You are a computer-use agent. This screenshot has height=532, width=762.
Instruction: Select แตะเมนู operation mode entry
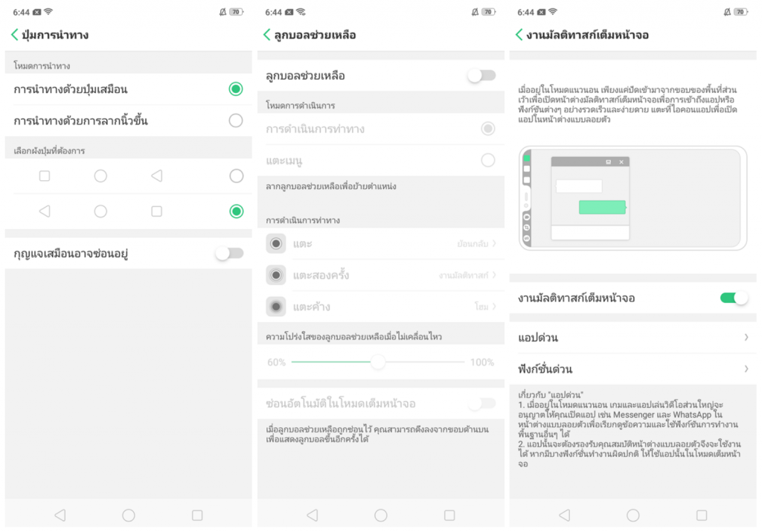point(380,160)
